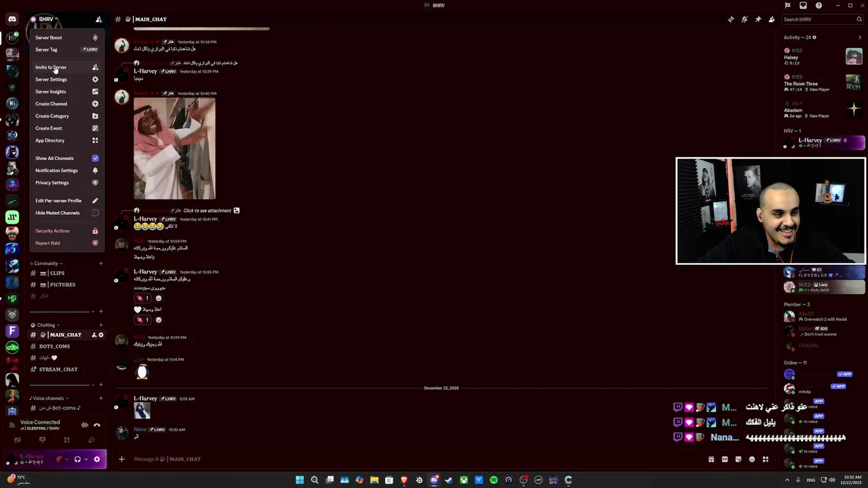Open Server Insights
This screenshot has width=868, height=488.
66,91
